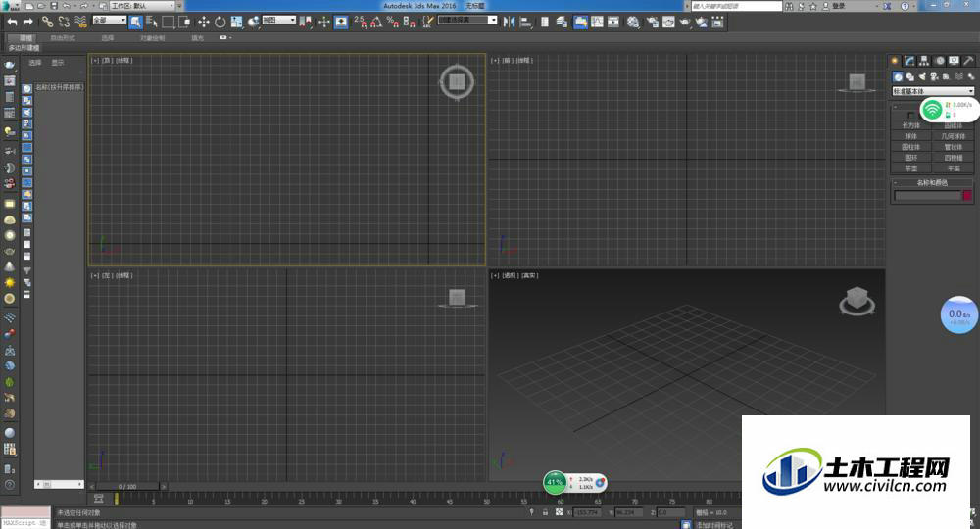The height and width of the screenshot is (529, 980).
Task: Select the Select and Link tool
Action: pos(47,22)
